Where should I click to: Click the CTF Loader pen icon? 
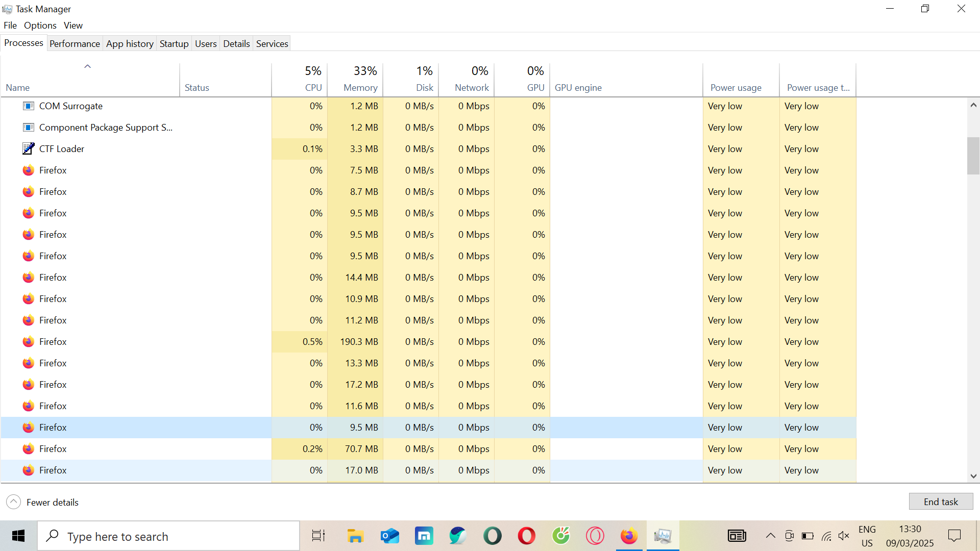(29, 149)
